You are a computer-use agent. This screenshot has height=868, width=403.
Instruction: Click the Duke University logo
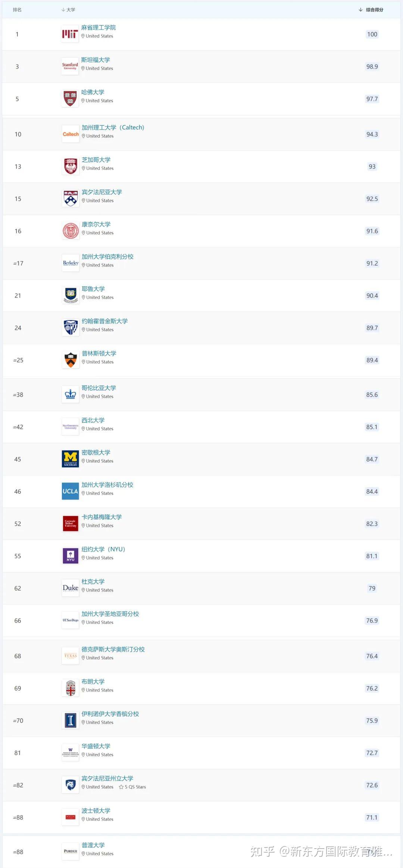(x=70, y=588)
